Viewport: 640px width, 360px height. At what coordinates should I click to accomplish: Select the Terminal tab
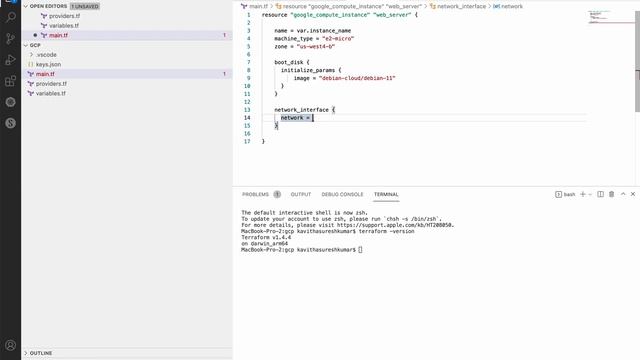click(386, 194)
